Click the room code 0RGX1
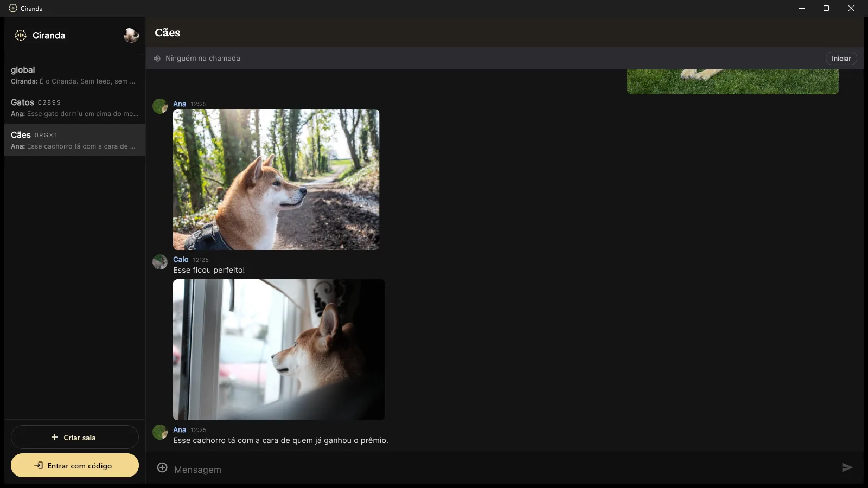 click(46, 135)
